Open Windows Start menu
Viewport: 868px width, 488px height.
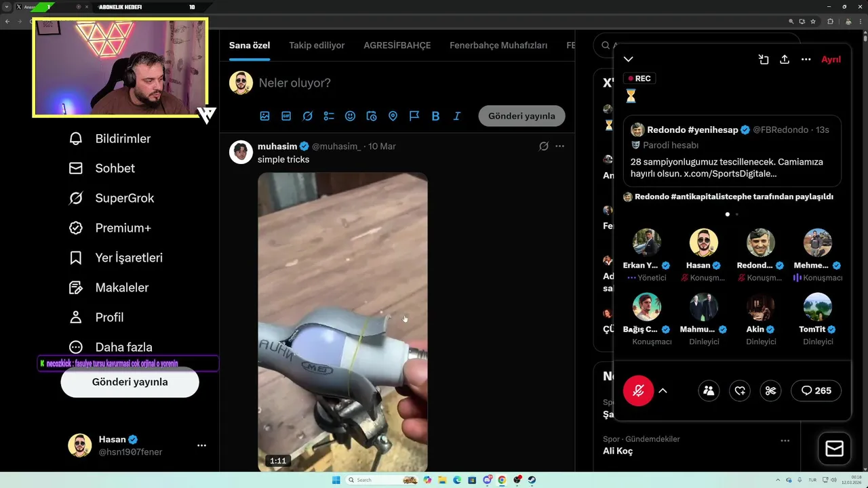(336, 480)
